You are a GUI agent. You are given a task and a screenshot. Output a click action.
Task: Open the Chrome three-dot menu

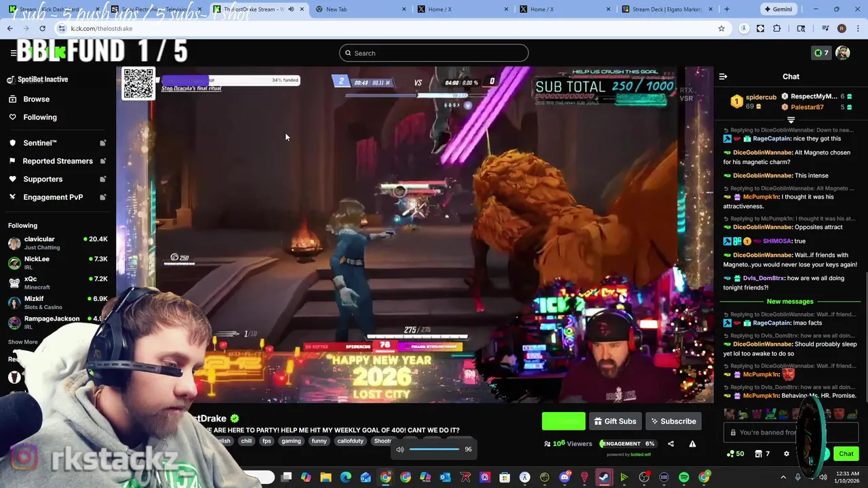(858, 28)
